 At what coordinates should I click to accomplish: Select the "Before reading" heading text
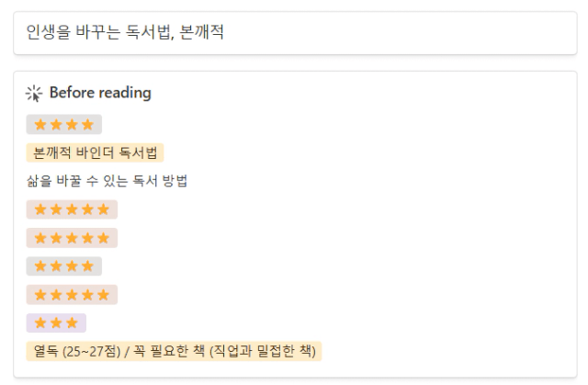[100, 93]
